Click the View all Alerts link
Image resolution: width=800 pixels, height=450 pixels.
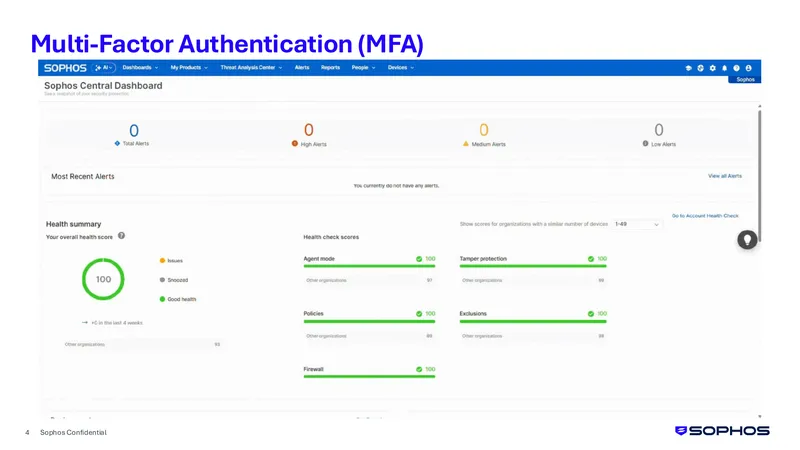point(724,176)
